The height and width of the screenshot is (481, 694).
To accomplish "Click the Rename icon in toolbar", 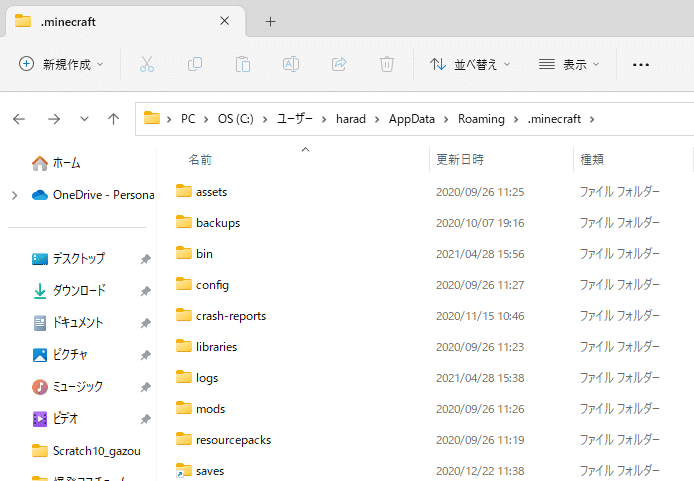I will tap(291, 64).
